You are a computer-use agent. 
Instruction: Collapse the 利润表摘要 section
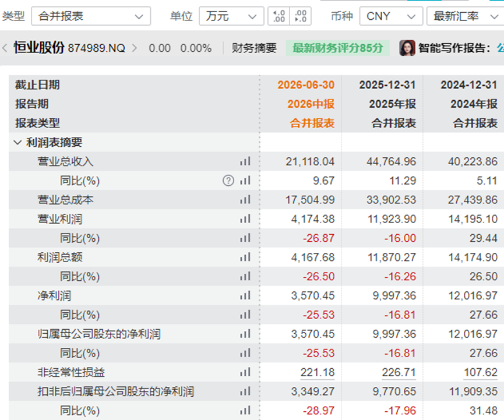point(17,142)
